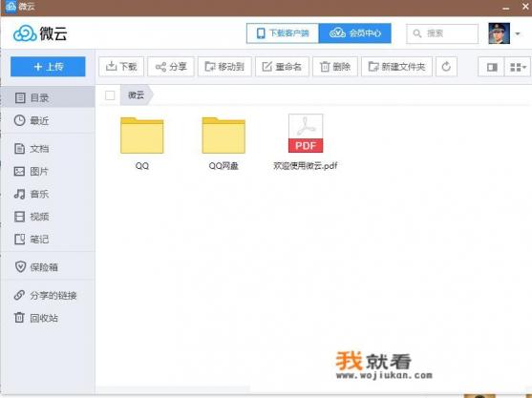
Task: Tick the select-all checkbox beside breadcrumb
Action: [110, 95]
